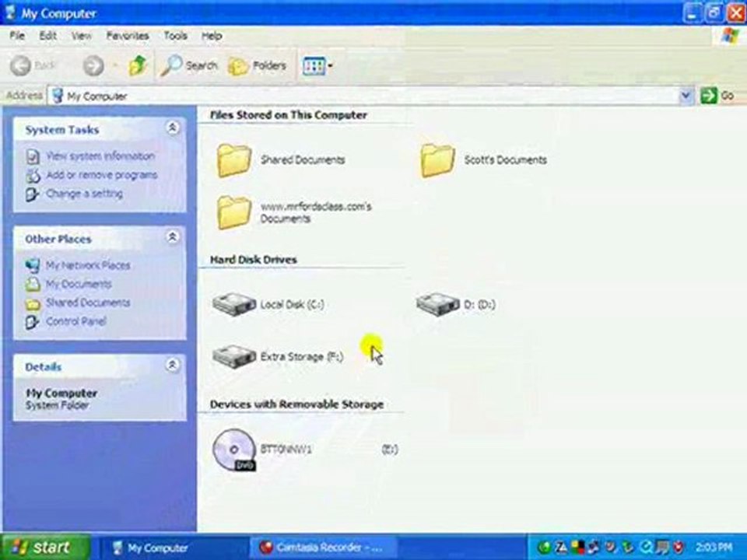Select the Shared Documents folder icon
This screenshot has width=747, height=560.
(x=234, y=160)
